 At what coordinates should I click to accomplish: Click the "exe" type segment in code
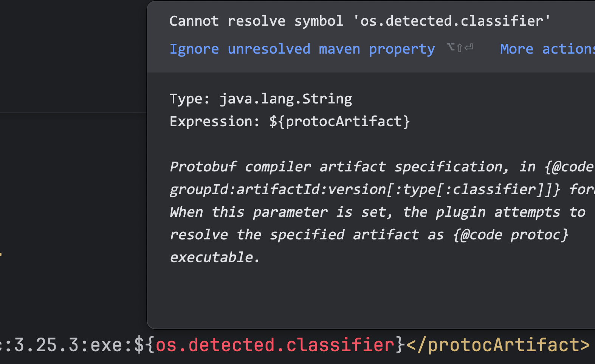pyautogui.click(x=106, y=345)
